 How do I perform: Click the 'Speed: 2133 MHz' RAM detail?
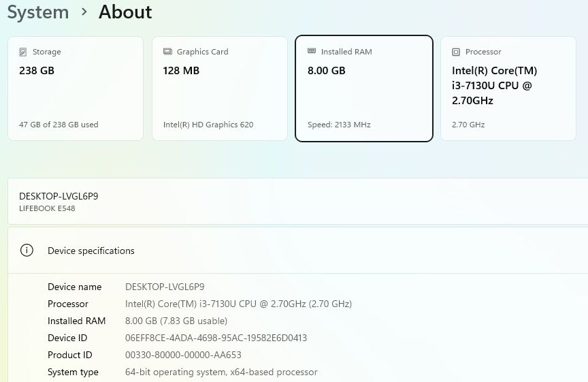[x=339, y=125]
